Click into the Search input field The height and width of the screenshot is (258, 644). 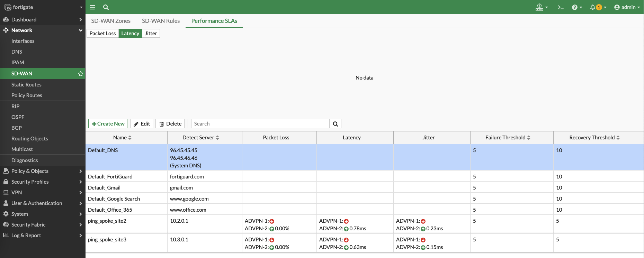coord(260,124)
